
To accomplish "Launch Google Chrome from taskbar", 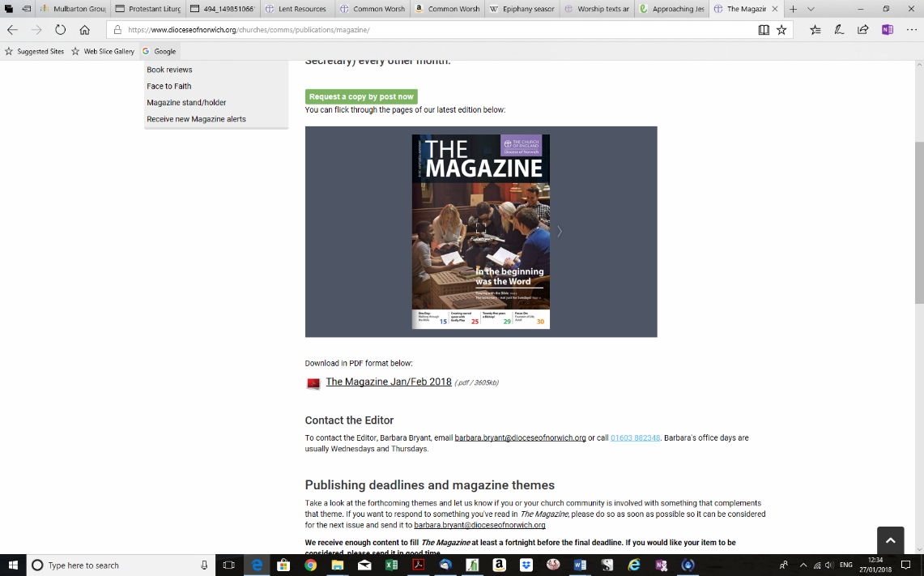I will click(x=310, y=565).
